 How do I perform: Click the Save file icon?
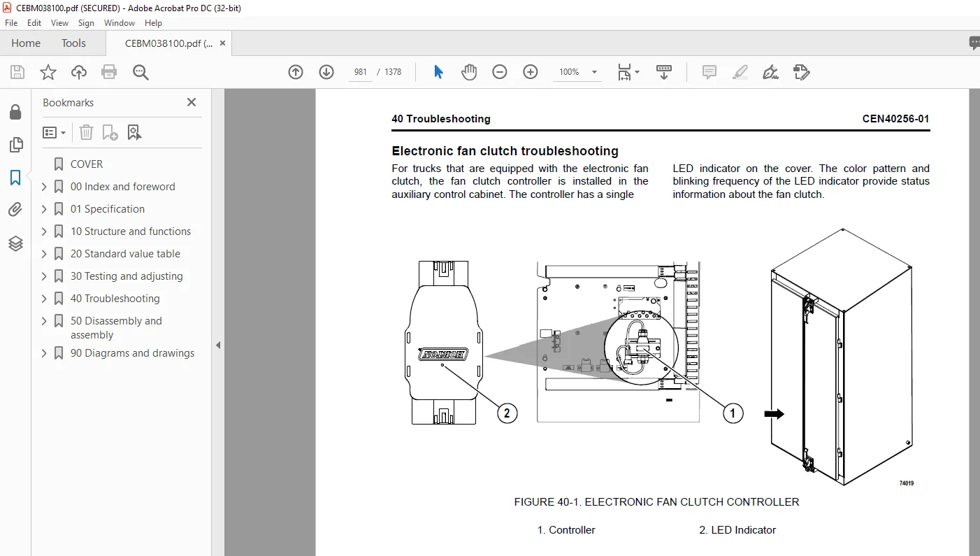pyautogui.click(x=17, y=72)
